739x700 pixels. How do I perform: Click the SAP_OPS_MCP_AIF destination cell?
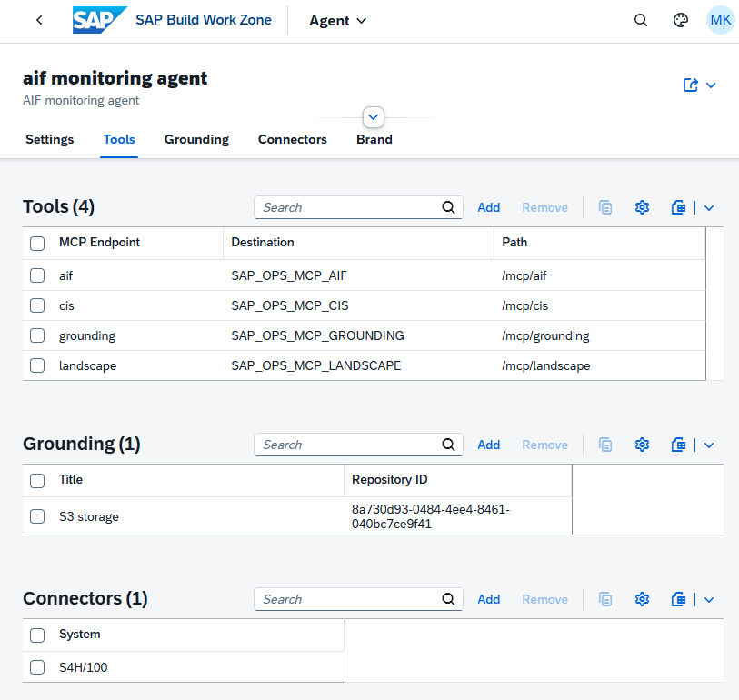289,275
